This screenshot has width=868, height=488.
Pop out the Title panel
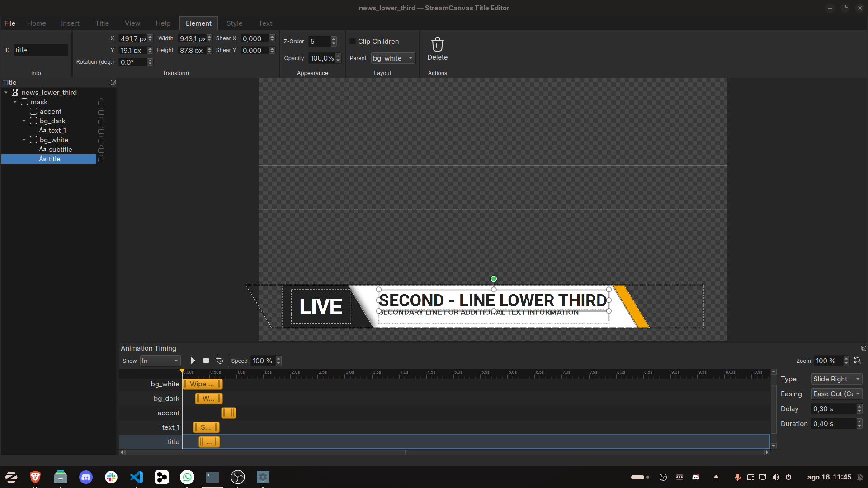point(113,83)
